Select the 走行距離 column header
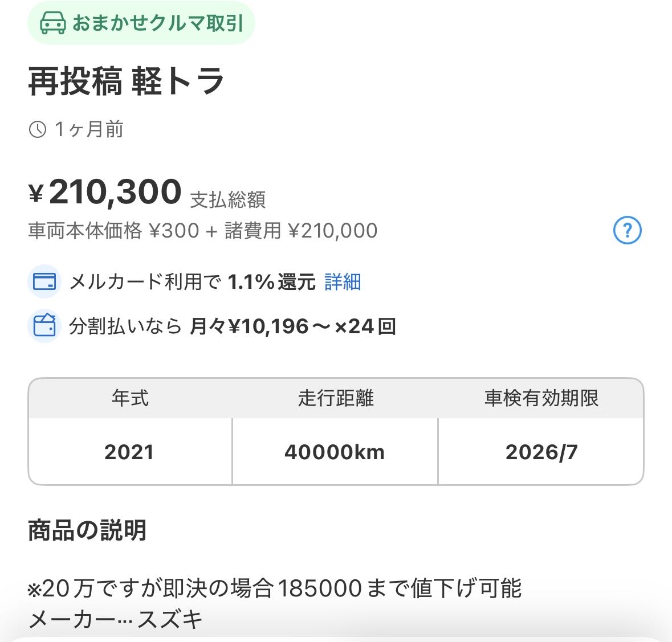This screenshot has height=642, width=672. (335, 398)
